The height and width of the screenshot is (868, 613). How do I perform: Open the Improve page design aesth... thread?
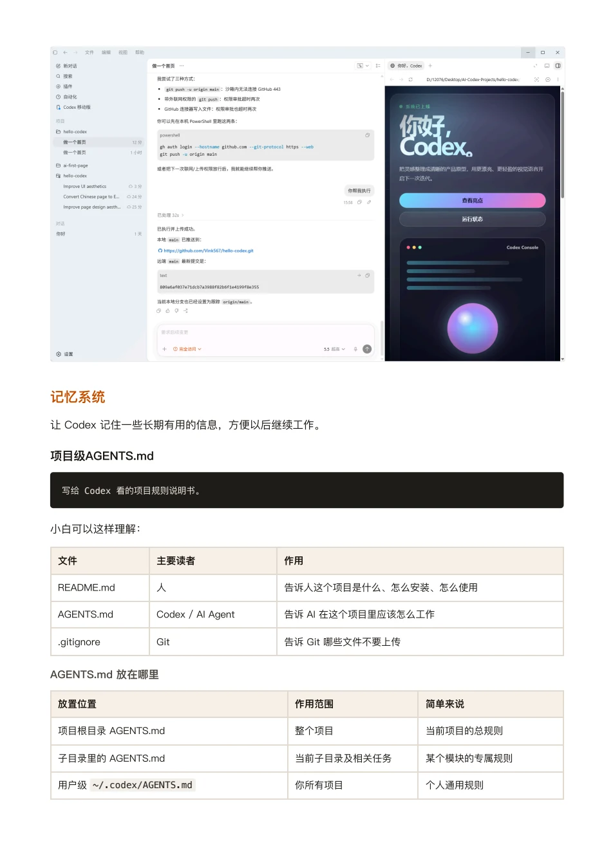point(99,207)
